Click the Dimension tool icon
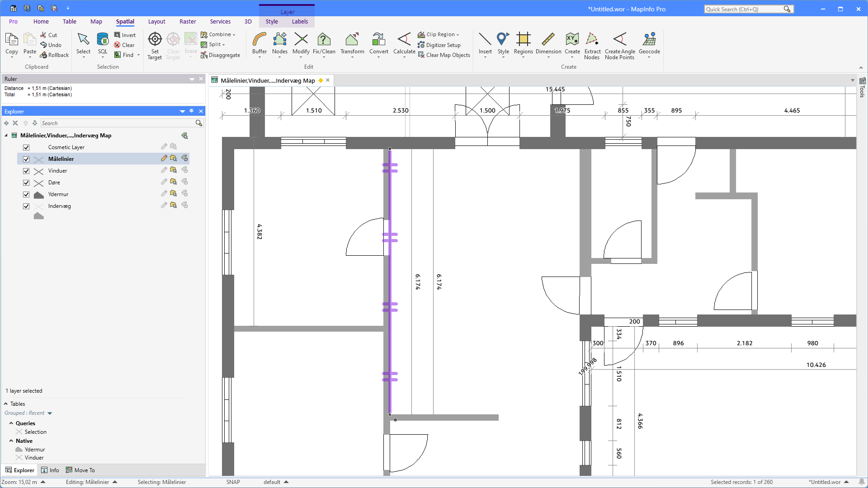Viewport: 868px width, 488px height. (x=548, y=40)
